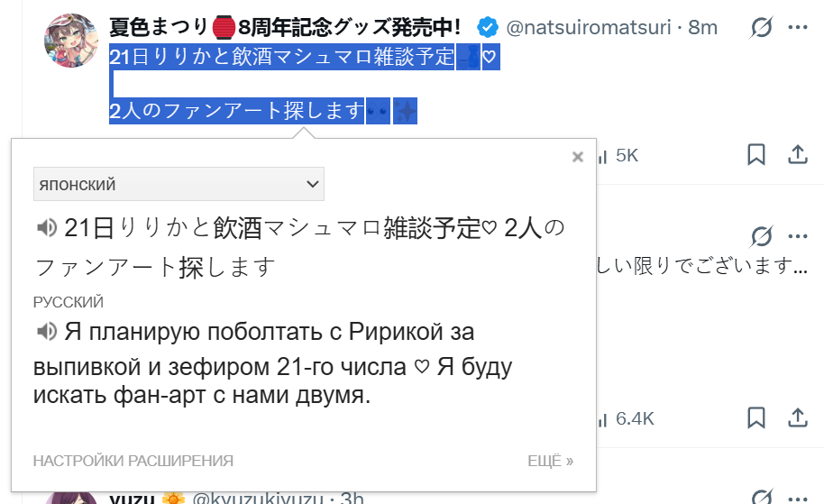Click the НАСТРОЙКИ РАСШИРЕНИЯ link
Viewport: 824px width, 504px height.
coord(133,461)
